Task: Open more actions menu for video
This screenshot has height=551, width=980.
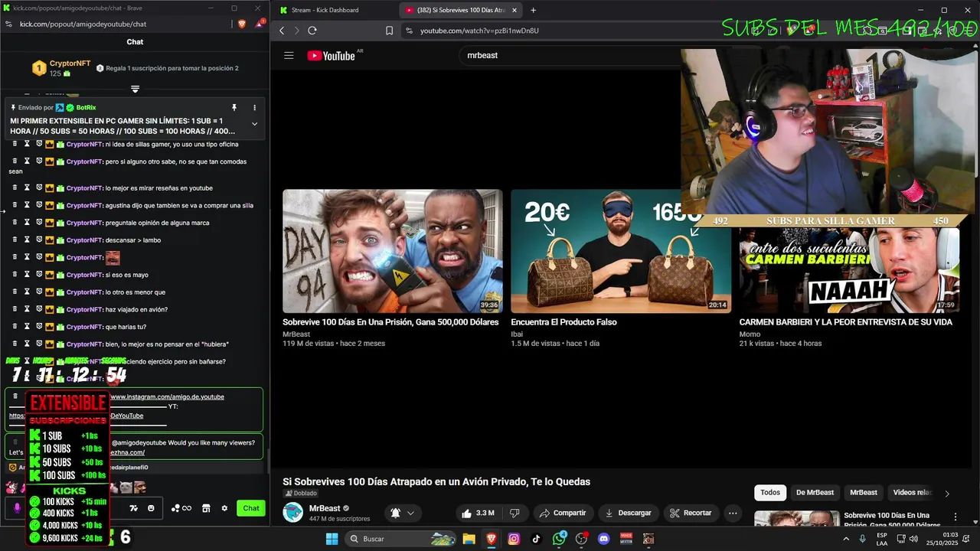Action: click(x=733, y=513)
